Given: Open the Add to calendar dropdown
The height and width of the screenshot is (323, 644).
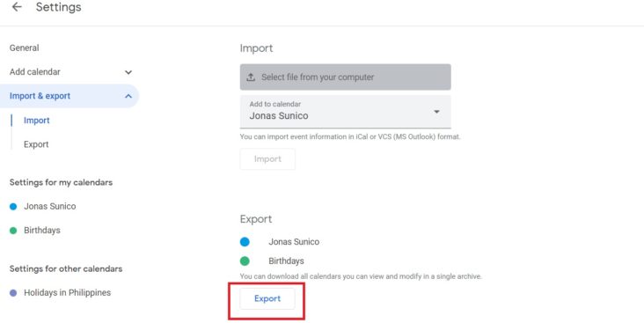Looking at the screenshot, I should pyautogui.click(x=346, y=112).
